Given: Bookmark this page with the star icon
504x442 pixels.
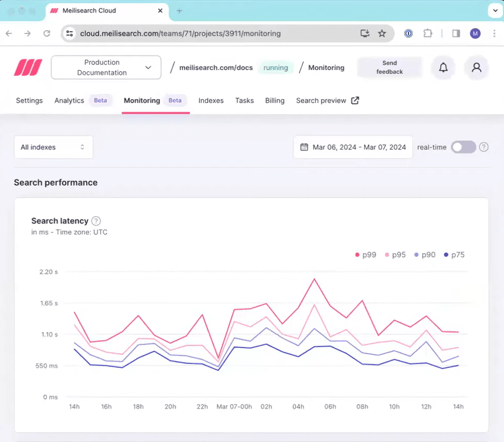Looking at the screenshot, I should coord(382,34).
